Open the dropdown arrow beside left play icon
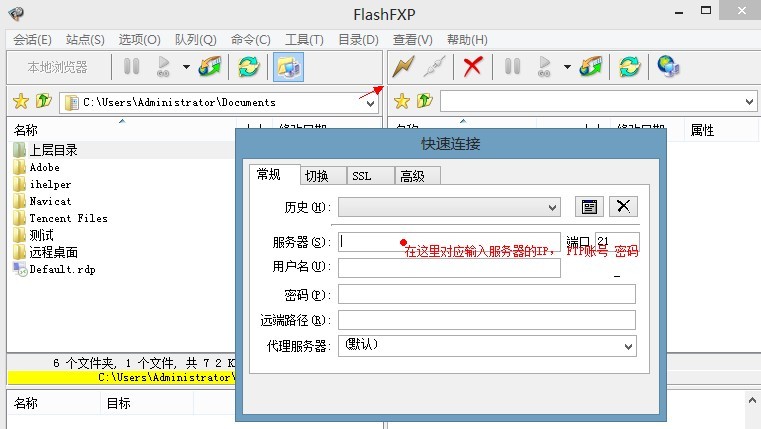 [x=186, y=67]
